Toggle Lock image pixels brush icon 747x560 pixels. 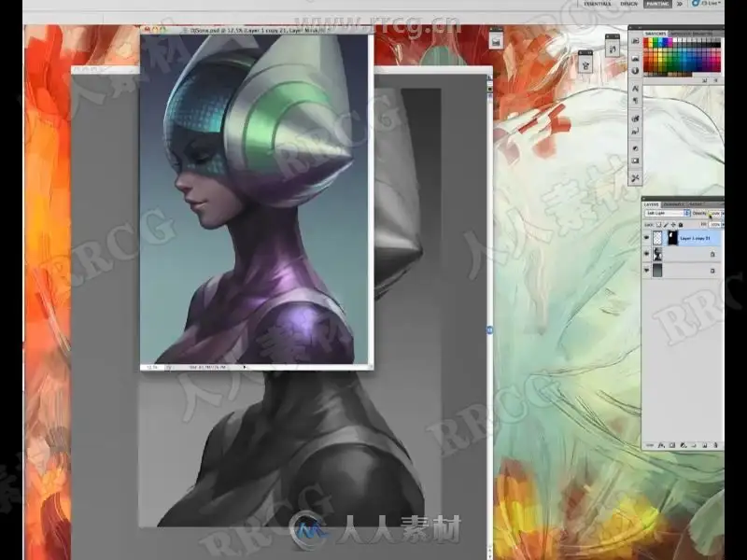coord(666,225)
